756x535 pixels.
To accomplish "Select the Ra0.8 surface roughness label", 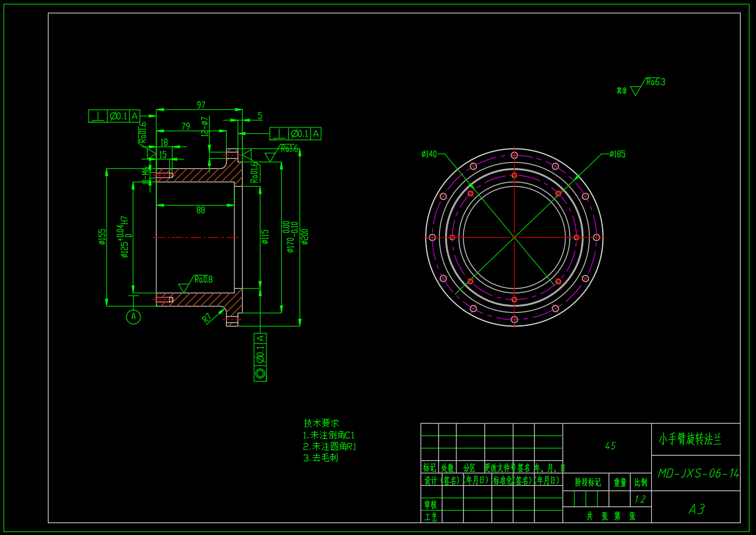I will click(x=203, y=280).
